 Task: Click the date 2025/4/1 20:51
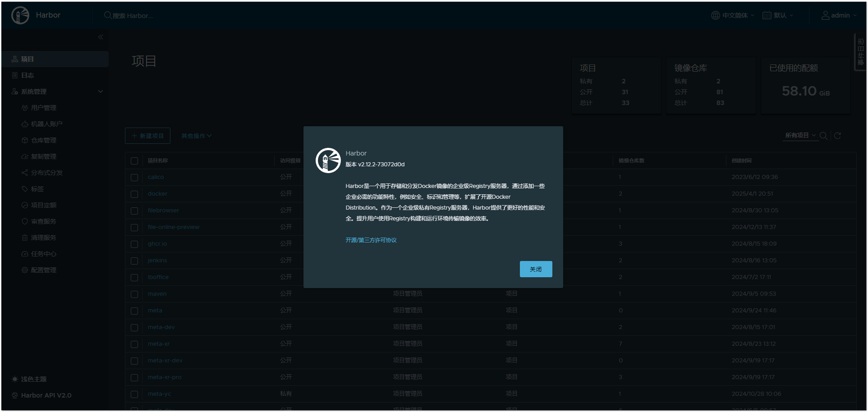[x=752, y=194]
